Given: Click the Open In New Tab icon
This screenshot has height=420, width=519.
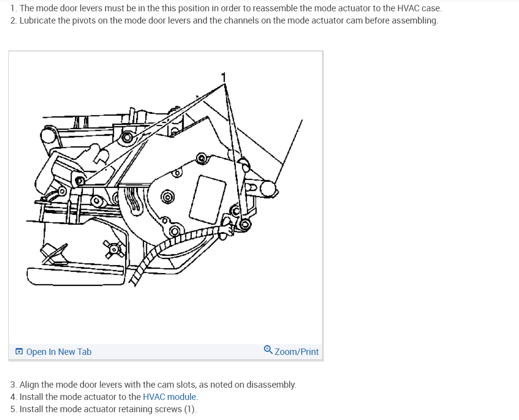Looking at the screenshot, I should click(x=19, y=351).
